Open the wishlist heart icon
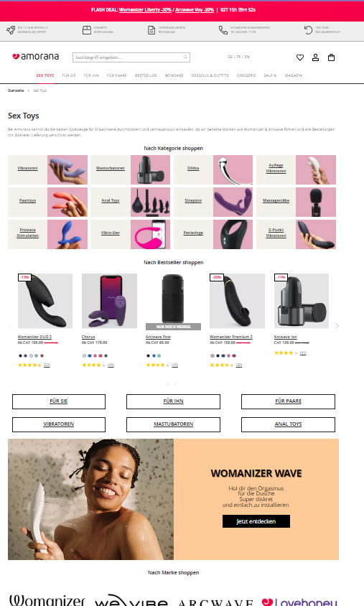This screenshot has width=364, height=606. [300, 57]
